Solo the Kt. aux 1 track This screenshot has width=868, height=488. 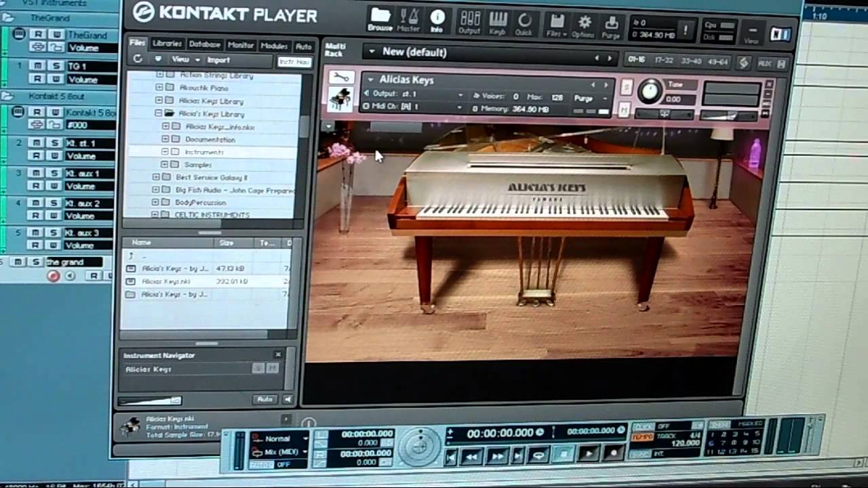pyautogui.click(x=56, y=174)
